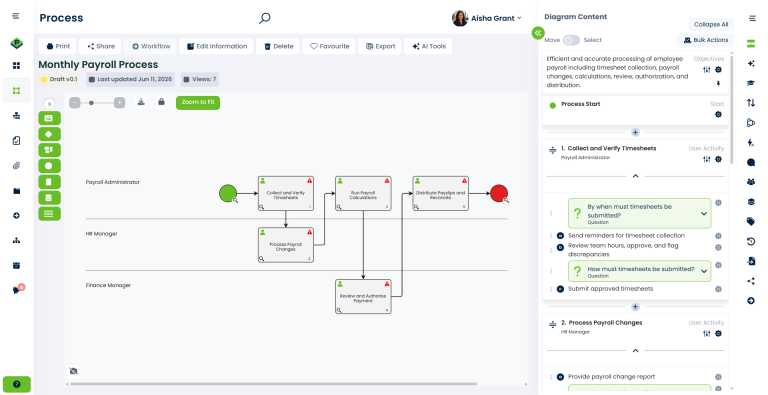Select the Run Payroll Calculations activity box

[363, 194]
